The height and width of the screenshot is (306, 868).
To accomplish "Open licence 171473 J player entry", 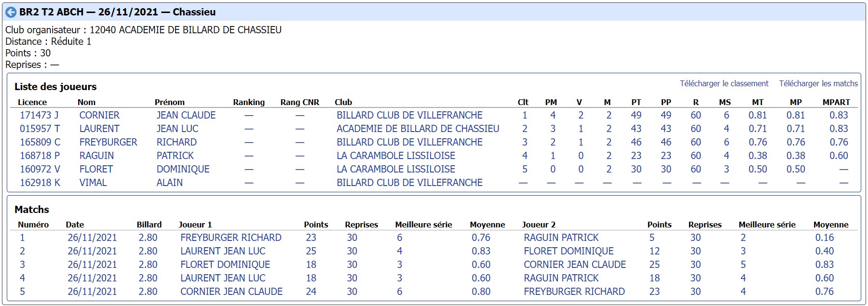I will [39, 115].
